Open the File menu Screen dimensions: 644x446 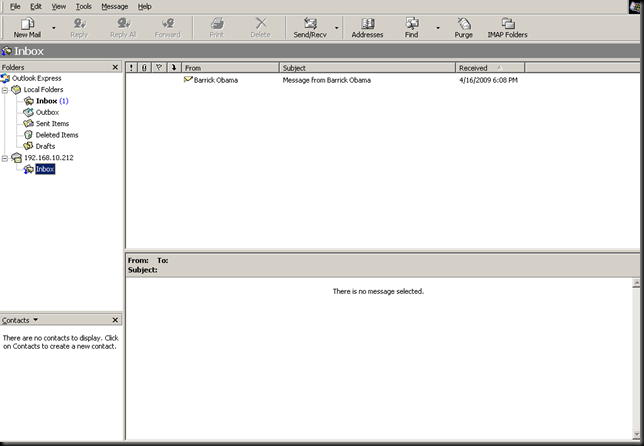(x=15, y=7)
